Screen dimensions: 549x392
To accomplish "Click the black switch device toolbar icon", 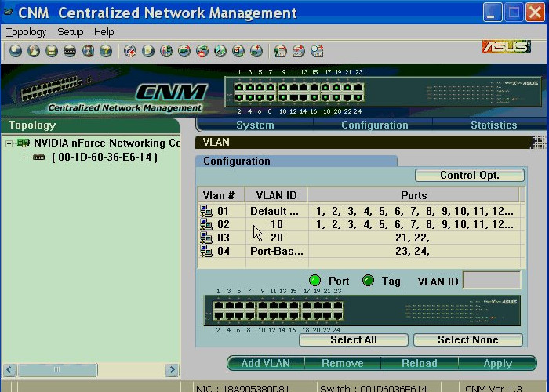I will pos(70,51).
